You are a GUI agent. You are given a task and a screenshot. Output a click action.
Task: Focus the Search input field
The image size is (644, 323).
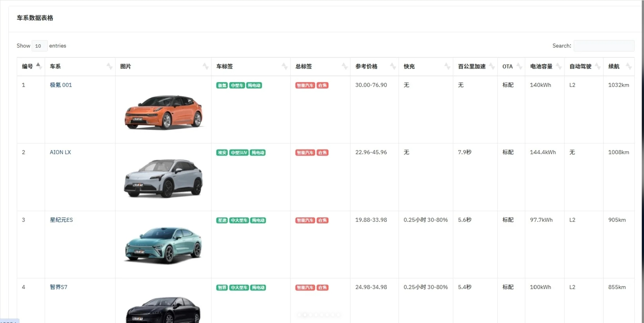point(604,46)
